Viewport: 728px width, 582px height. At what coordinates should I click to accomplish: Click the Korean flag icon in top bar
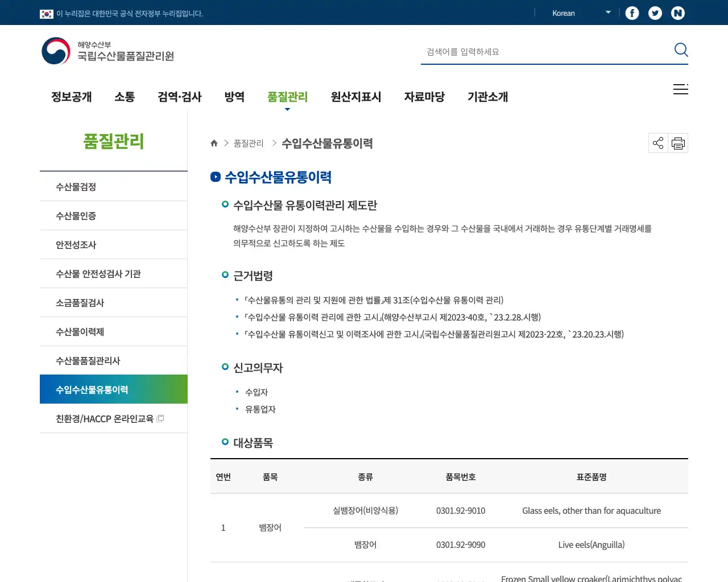pyautogui.click(x=47, y=14)
